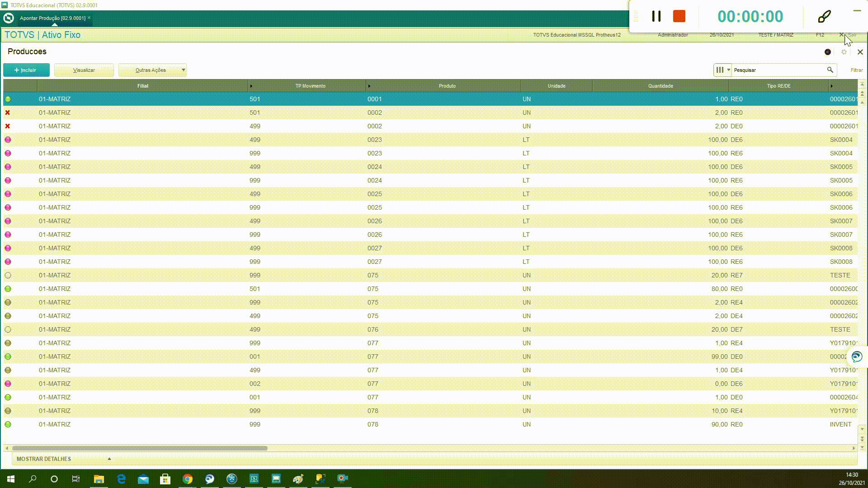The height and width of the screenshot is (488, 868).
Task: Open the Windows Start menu
Action: (x=11, y=479)
